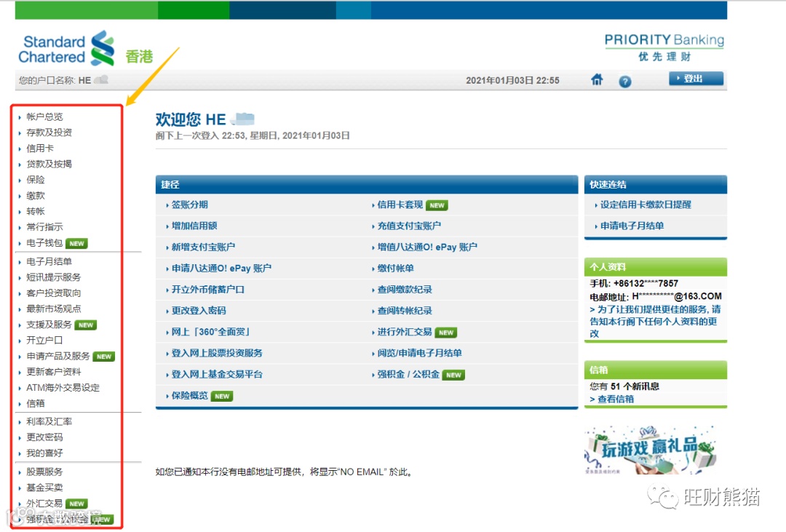Open 保险概览 shortcut link
786x532 pixels.
click(189, 396)
